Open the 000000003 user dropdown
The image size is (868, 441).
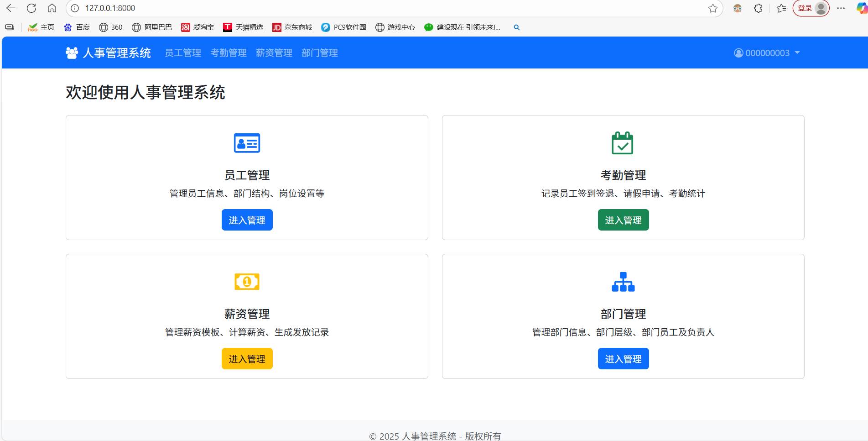pyautogui.click(x=767, y=53)
